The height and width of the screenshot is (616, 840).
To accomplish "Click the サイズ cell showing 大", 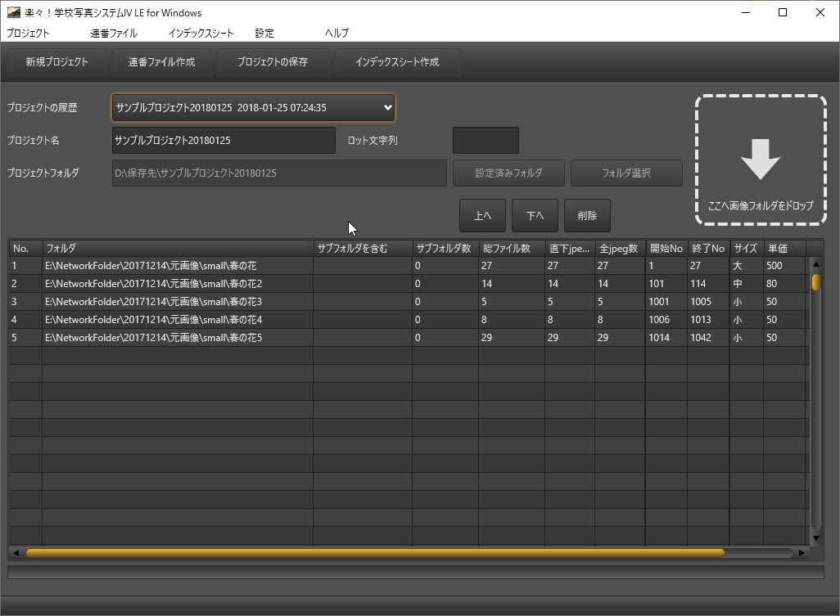I will [x=746, y=265].
